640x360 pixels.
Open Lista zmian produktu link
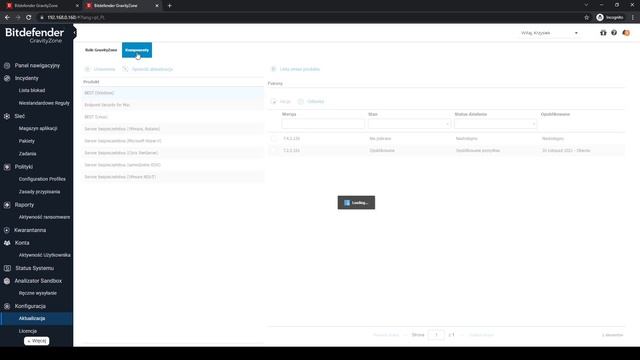tap(295, 69)
